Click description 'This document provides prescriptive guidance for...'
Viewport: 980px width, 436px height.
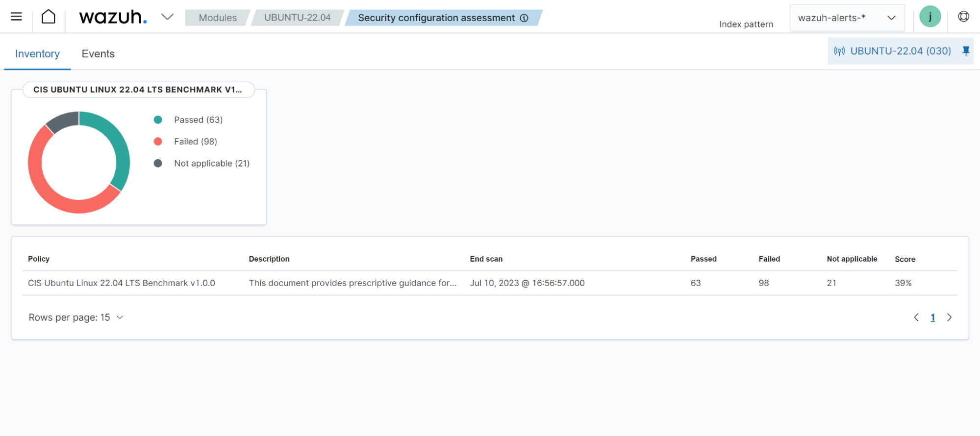[352, 283]
